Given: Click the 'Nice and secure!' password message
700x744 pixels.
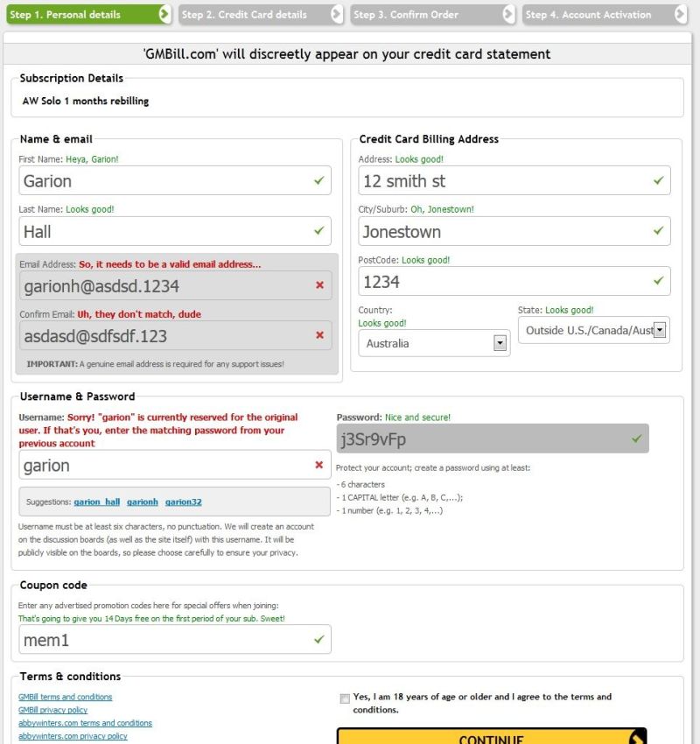Looking at the screenshot, I should pos(418,417).
